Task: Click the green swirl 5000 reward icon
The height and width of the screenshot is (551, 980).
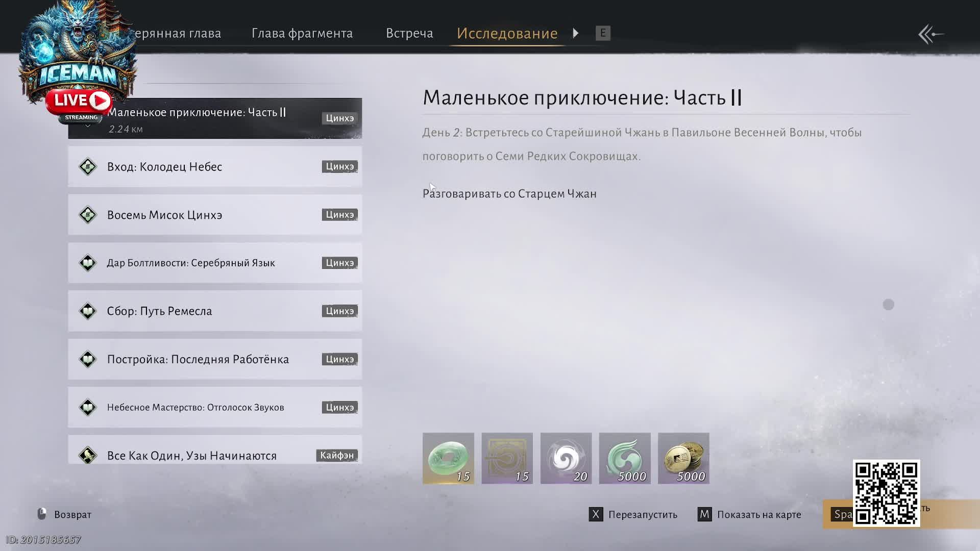Action: 624,458
